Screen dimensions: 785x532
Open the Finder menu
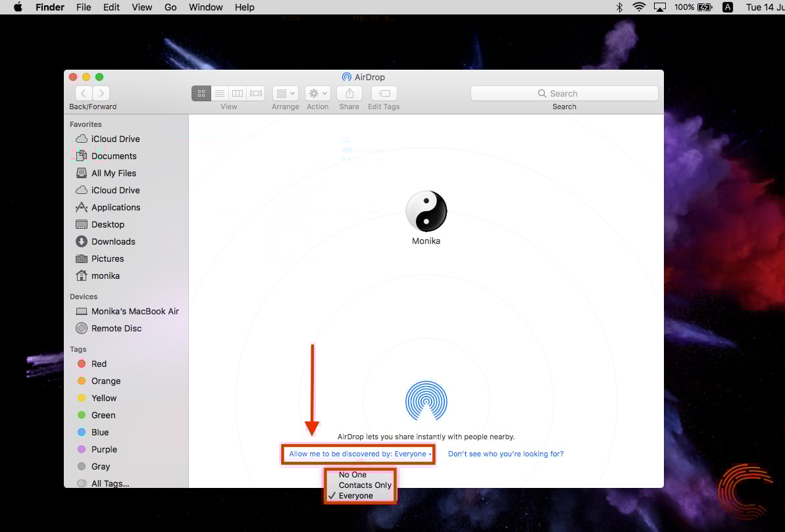point(50,7)
